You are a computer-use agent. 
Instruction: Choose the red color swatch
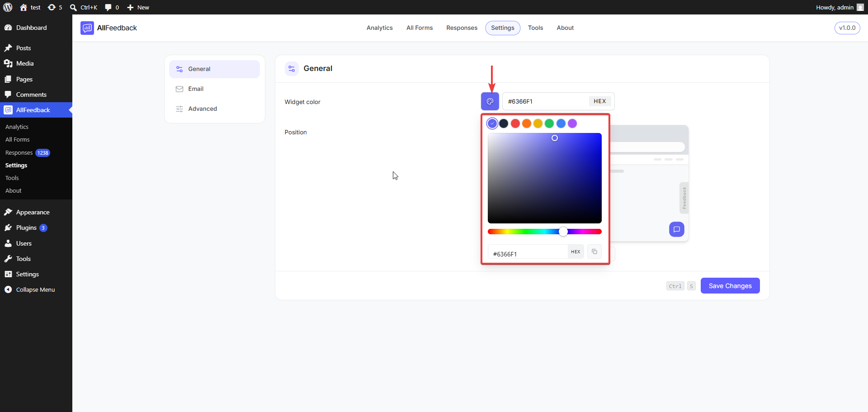point(515,123)
